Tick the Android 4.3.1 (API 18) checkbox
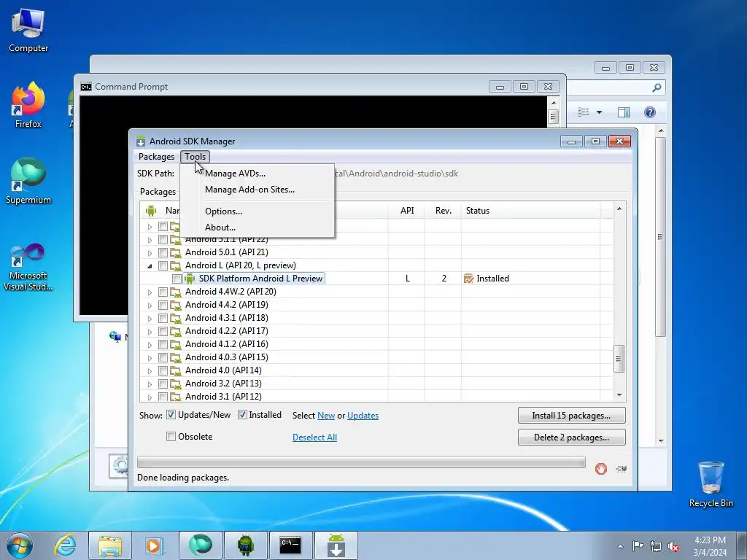Screen dimensions: 747x560 [163, 318]
